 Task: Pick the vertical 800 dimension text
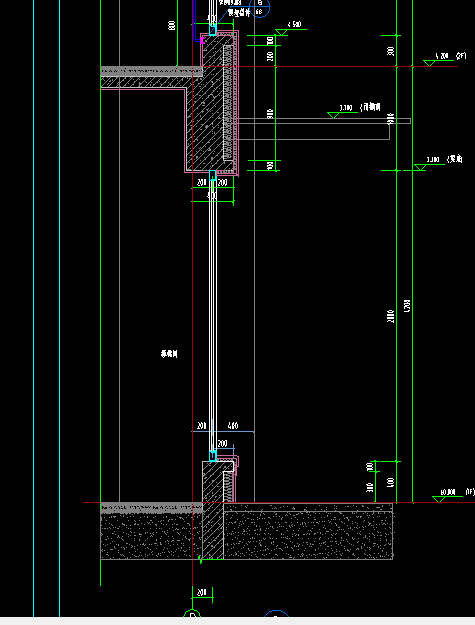click(172, 26)
